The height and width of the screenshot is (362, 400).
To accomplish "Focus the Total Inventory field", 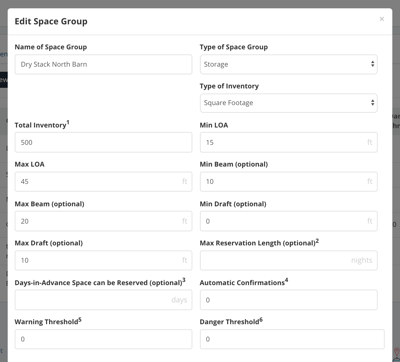I will (x=103, y=142).
